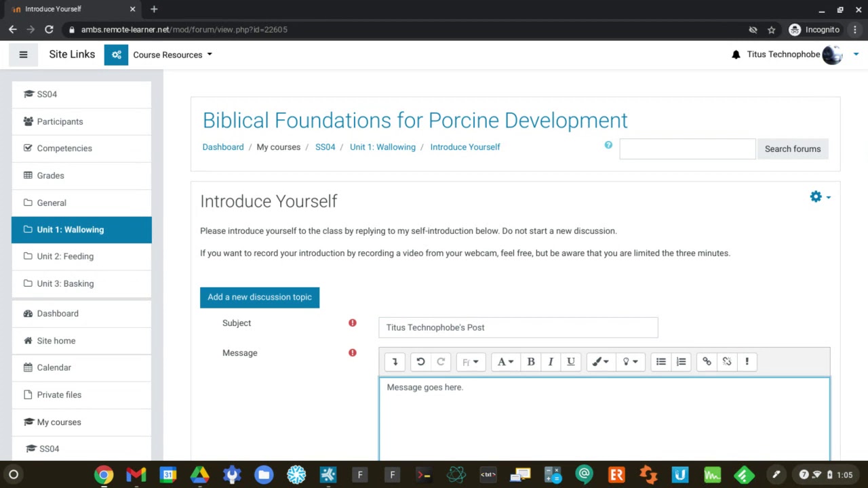This screenshot has width=868, height=488.
Task: Click the insert link icon
Action: point(707,362)
